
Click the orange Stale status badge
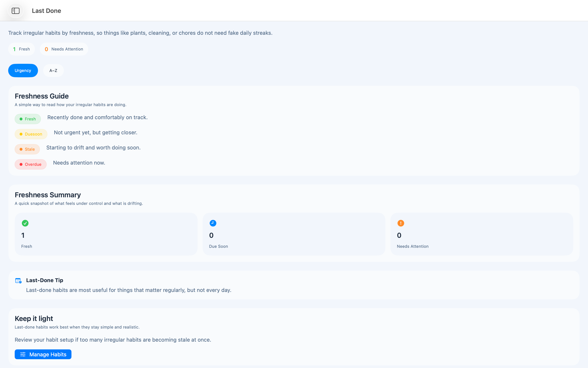[27, 149]
